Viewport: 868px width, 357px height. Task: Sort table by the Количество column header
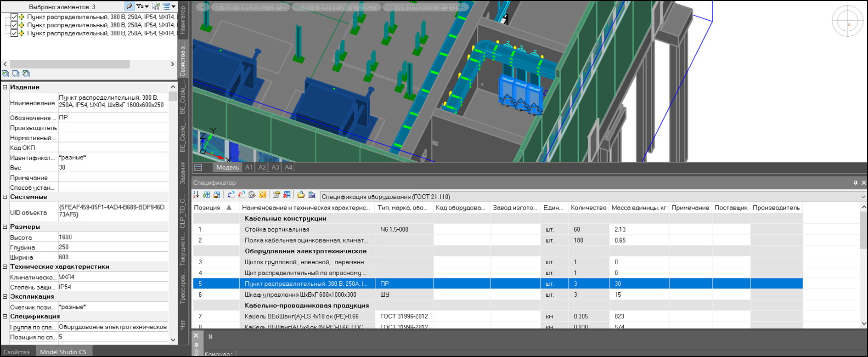pyautogui.click(x=588, y=208)
